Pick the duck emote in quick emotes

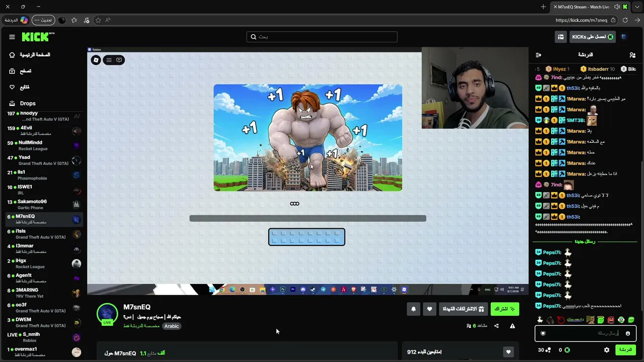(540, 320)
